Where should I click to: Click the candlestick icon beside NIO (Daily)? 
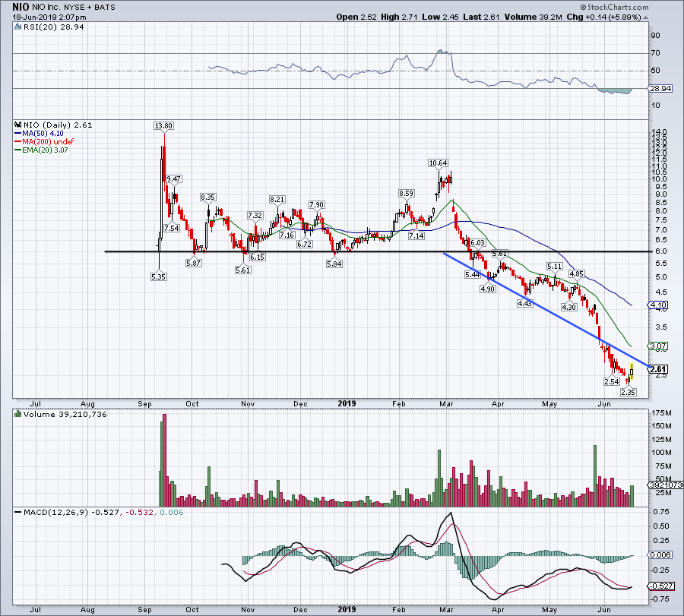18,125
